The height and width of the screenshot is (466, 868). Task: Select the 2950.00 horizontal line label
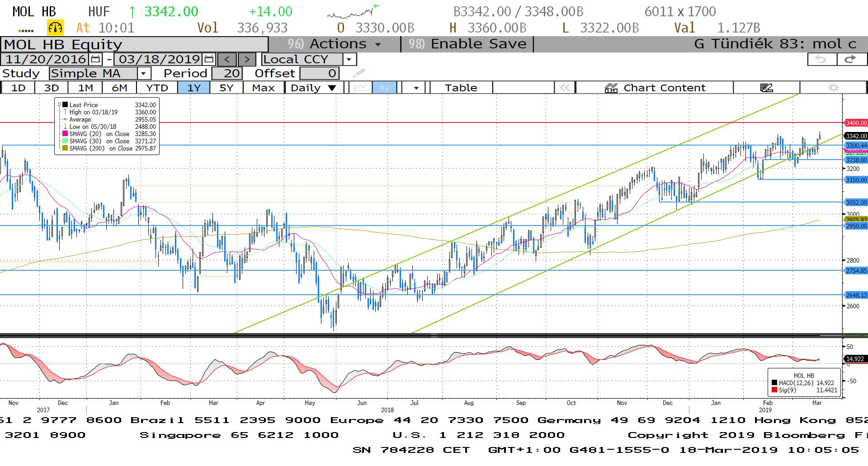pos(856,226)
